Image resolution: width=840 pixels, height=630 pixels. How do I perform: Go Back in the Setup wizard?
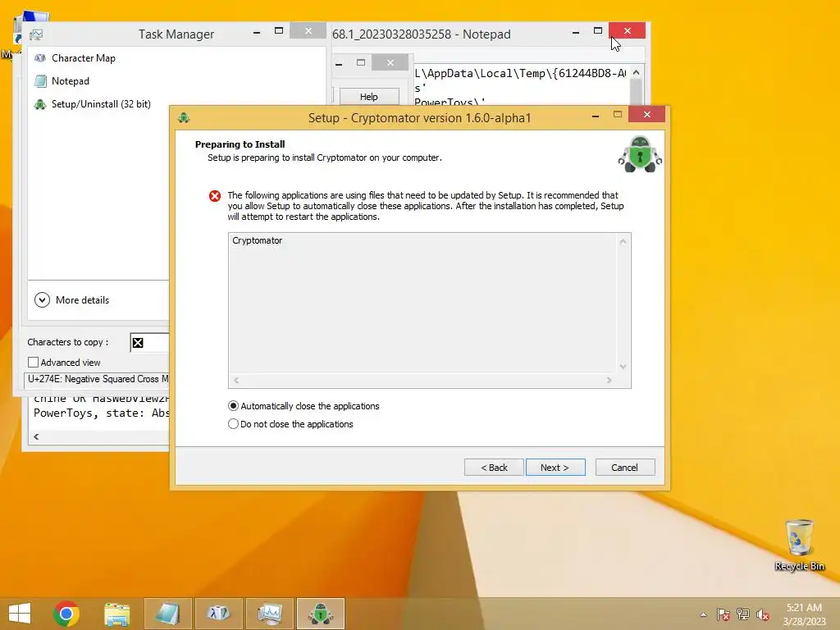(x=494, y=467)
